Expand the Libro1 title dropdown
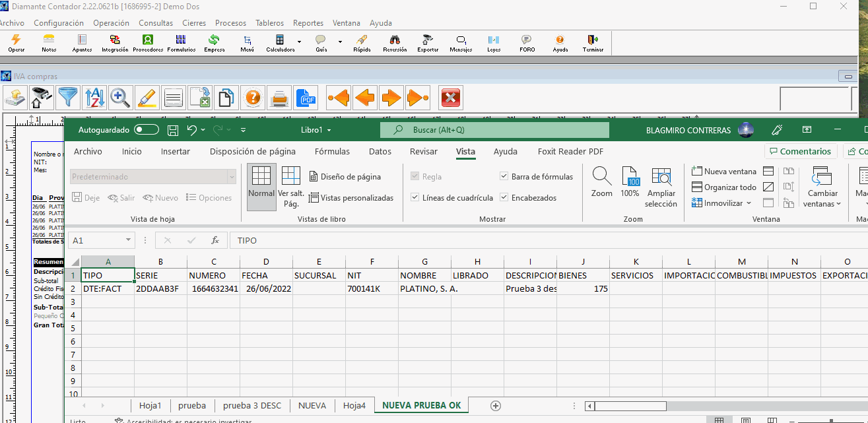 329,130
